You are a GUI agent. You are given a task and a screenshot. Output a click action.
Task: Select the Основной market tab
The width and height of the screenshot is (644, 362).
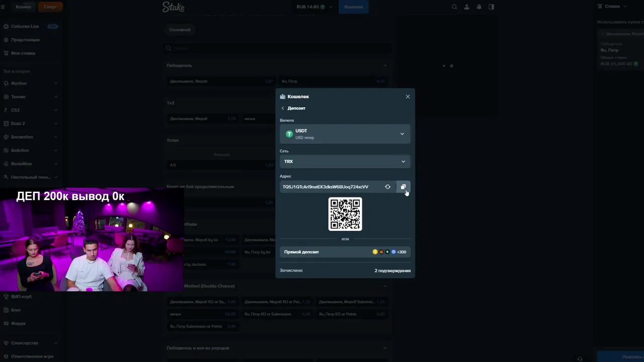point(180,30)
